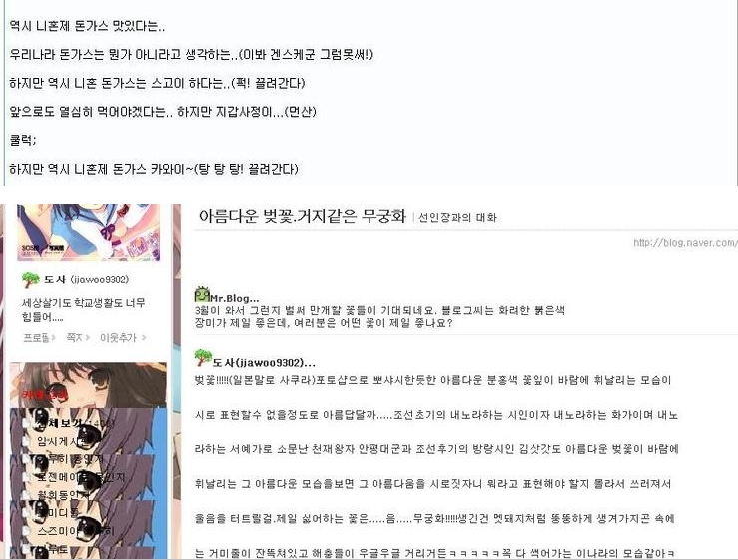Click the tree icon beside the 도사(jjawoo9302)... comment
Viewport: 738px width, 560px height.
click(x=203, y=358)
